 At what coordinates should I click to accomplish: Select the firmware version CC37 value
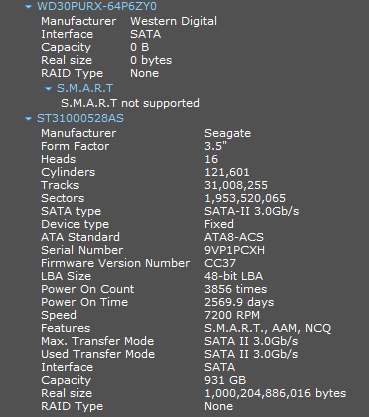pyautogui.click(x=220, y=263)
